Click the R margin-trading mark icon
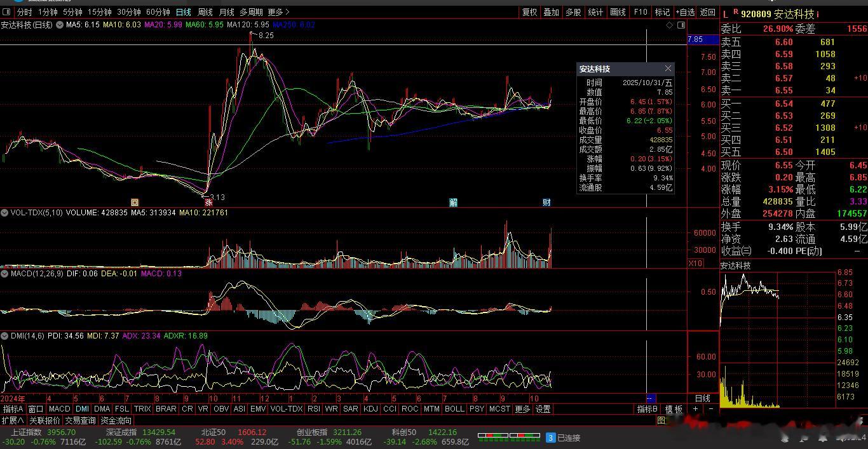 click(736, 11)
